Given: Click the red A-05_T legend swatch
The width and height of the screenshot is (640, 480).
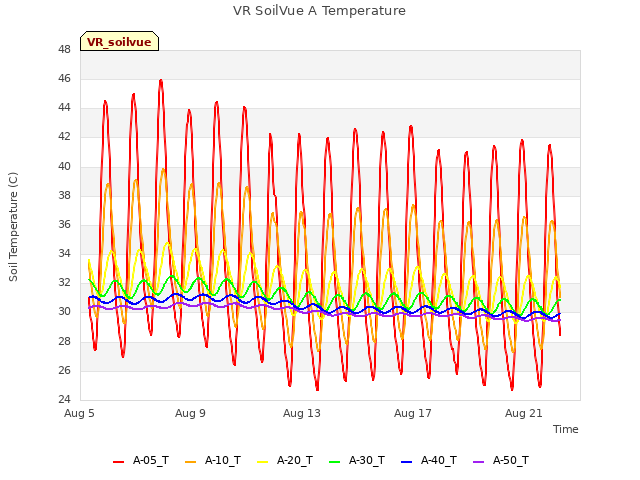Looking at the screenshot, I should tap(118, 462).
